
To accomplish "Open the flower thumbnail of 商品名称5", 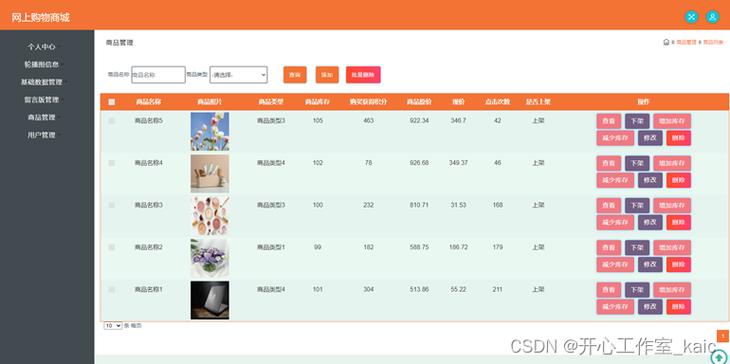I will click(x=210, y=131).
